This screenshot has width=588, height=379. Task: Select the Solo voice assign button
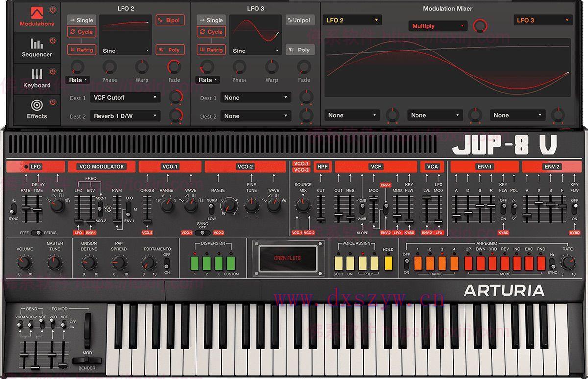pos(338,263)
